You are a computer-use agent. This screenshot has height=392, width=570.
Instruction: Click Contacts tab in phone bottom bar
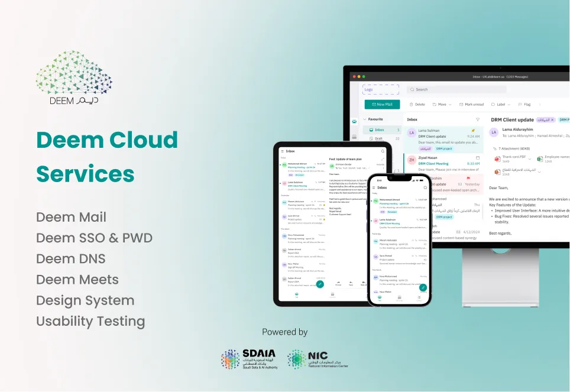419,298
